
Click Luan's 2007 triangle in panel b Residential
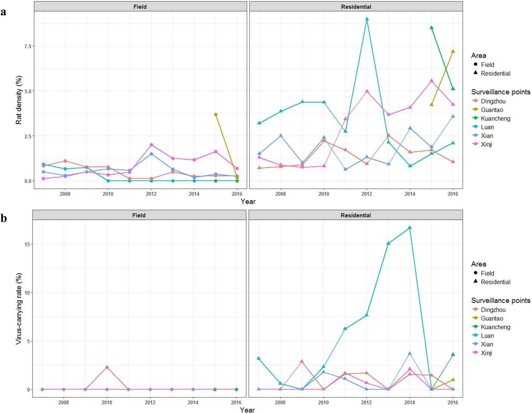pos(259,358)
